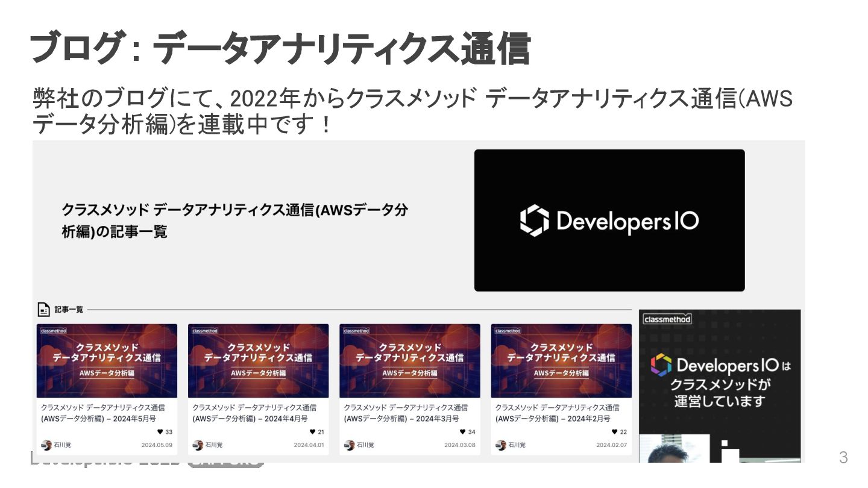Open the 2024年5月号 article thumbnail
Image resolution: width=868 pixels, height=488 pixels.
coord(107,361)
